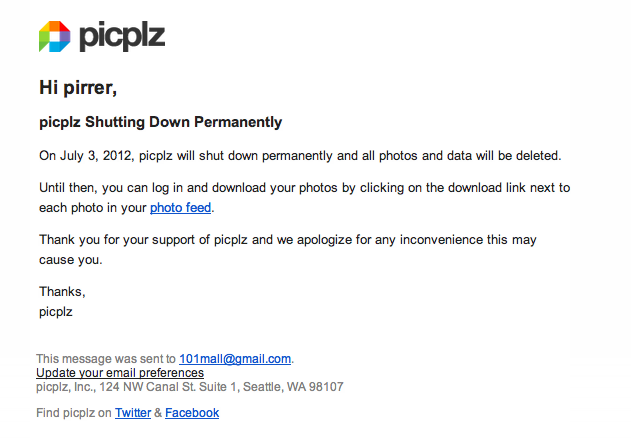631x442 pixels.
Task: Click the Seattle company address line
Action: 190,387
